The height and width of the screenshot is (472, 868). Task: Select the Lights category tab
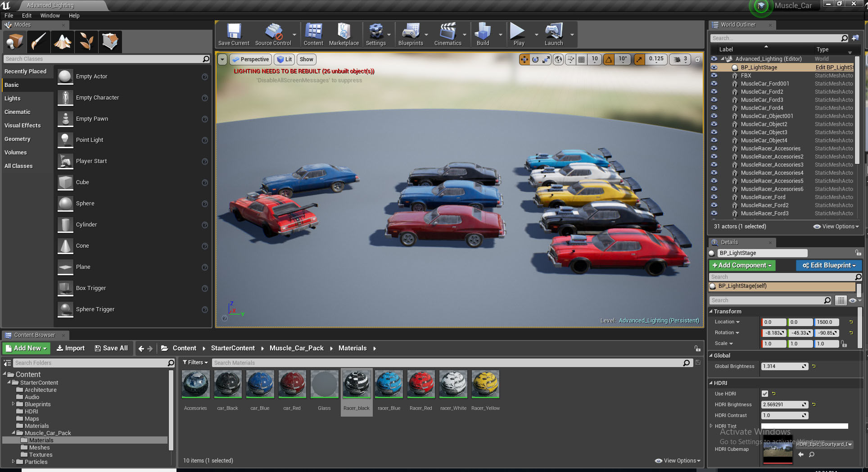point(27,98)
